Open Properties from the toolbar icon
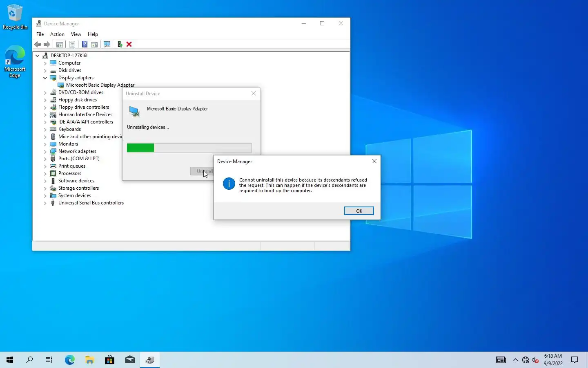This screenshot has height=368, width=588. (72, 44)
